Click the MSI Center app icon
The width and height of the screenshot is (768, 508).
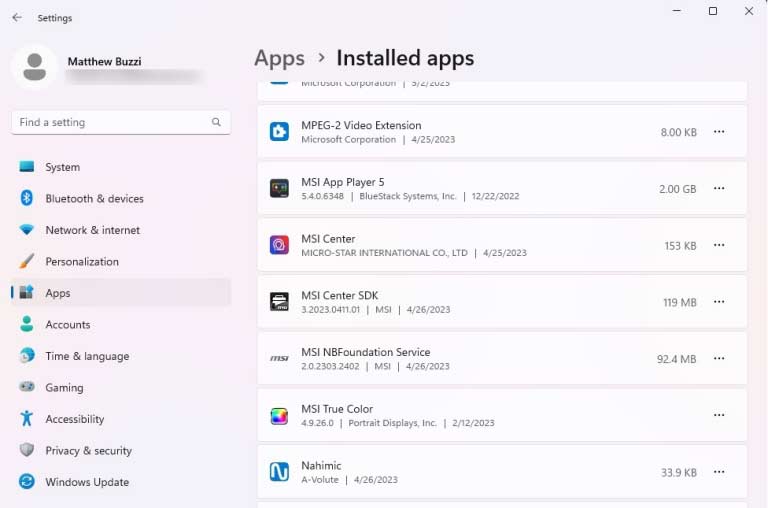pos(279,245)
